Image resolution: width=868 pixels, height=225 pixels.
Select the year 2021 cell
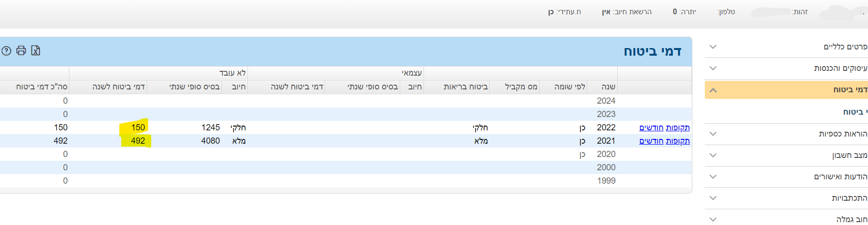tap(606, 141)
